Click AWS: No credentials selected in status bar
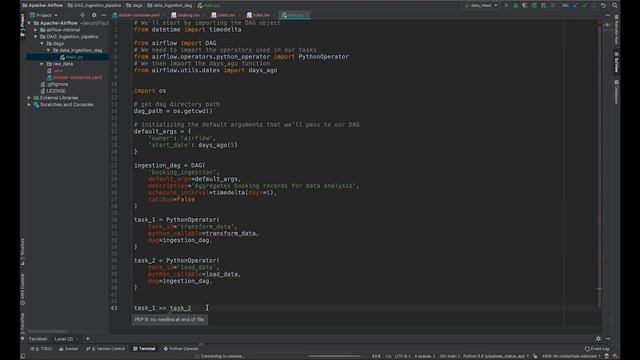640x360 pixels. click(571, 356)
